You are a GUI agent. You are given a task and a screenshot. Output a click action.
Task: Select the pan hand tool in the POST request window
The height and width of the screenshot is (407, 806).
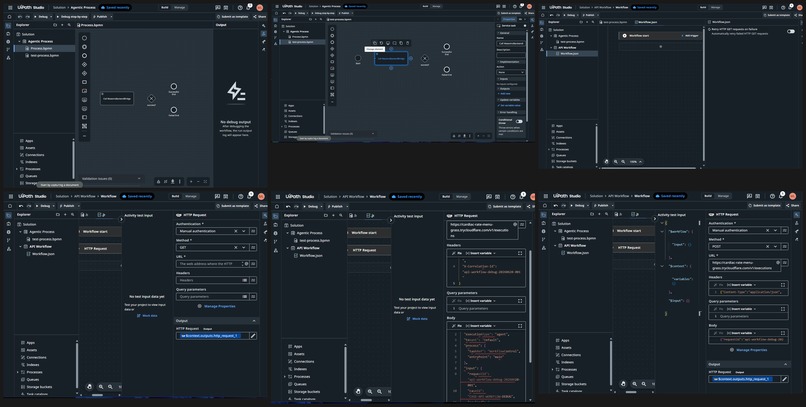pos(624,383)
